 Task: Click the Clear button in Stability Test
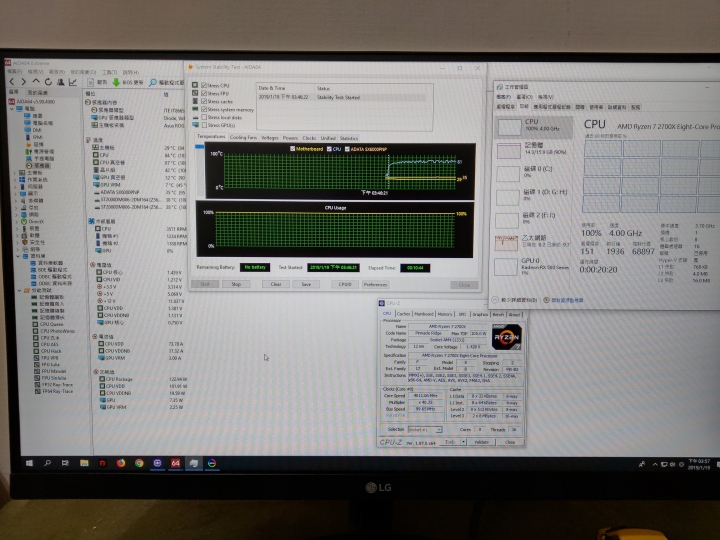coord(276,284)
